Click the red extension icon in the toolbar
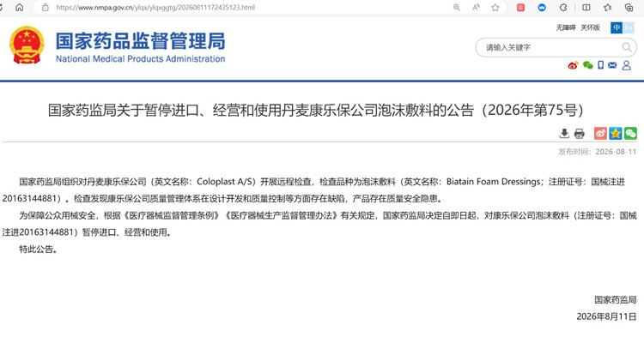The height and width of the screenshot is (343, 644). pos(521,8)
